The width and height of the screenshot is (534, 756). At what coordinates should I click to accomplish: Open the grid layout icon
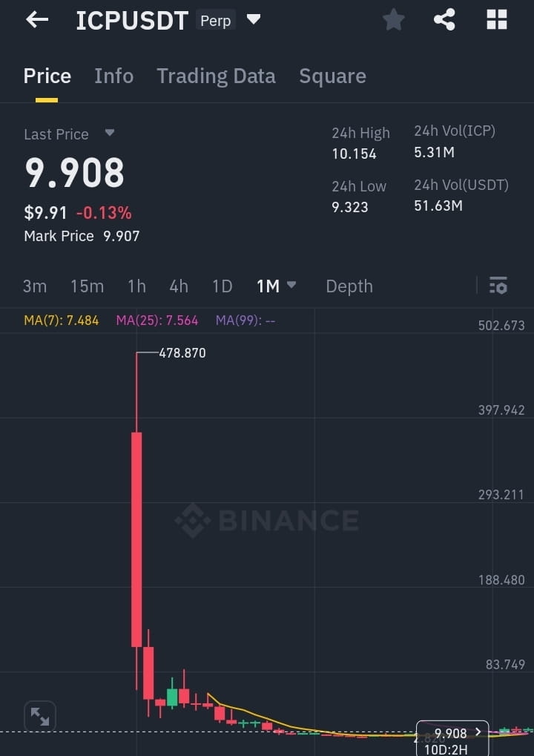pos(496,20)
